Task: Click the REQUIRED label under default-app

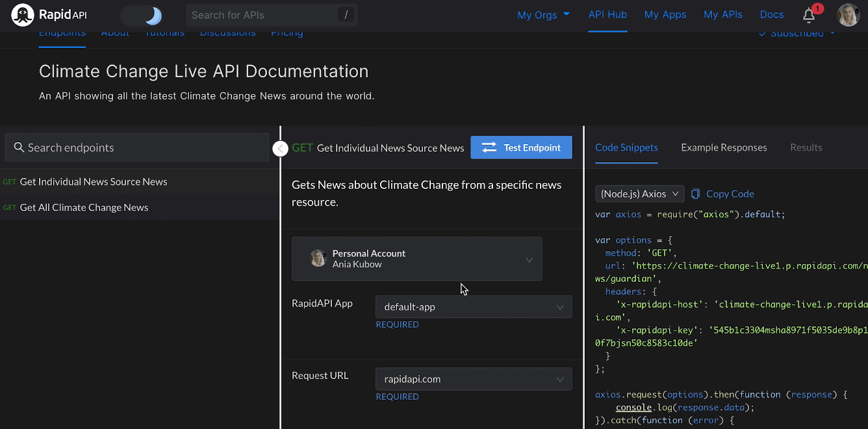Action: (397, 325)
